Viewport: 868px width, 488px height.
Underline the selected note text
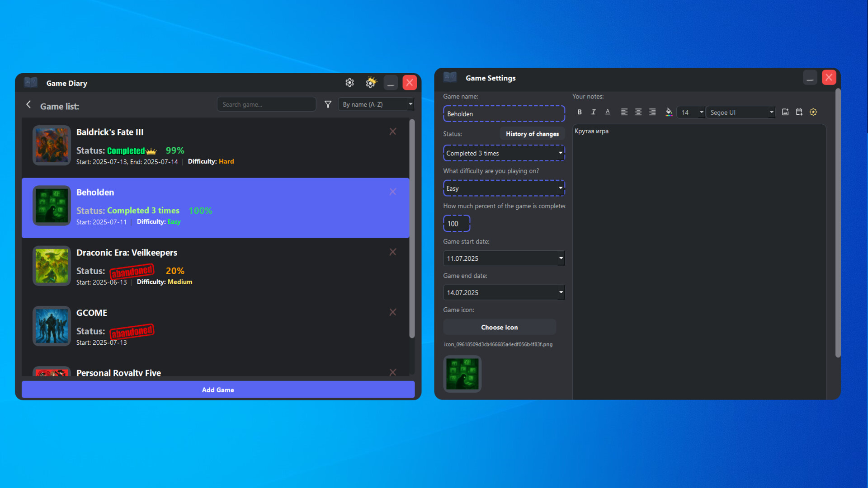608,112
